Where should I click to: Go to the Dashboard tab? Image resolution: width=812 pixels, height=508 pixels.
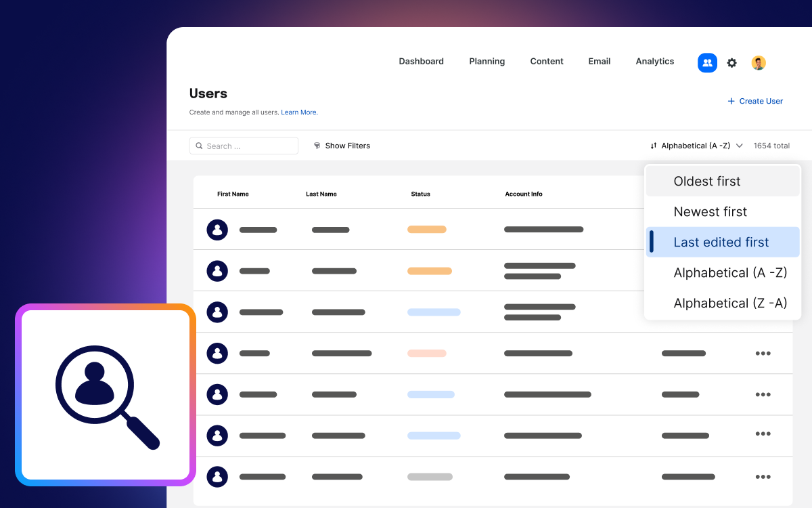[x=421, y=61]
